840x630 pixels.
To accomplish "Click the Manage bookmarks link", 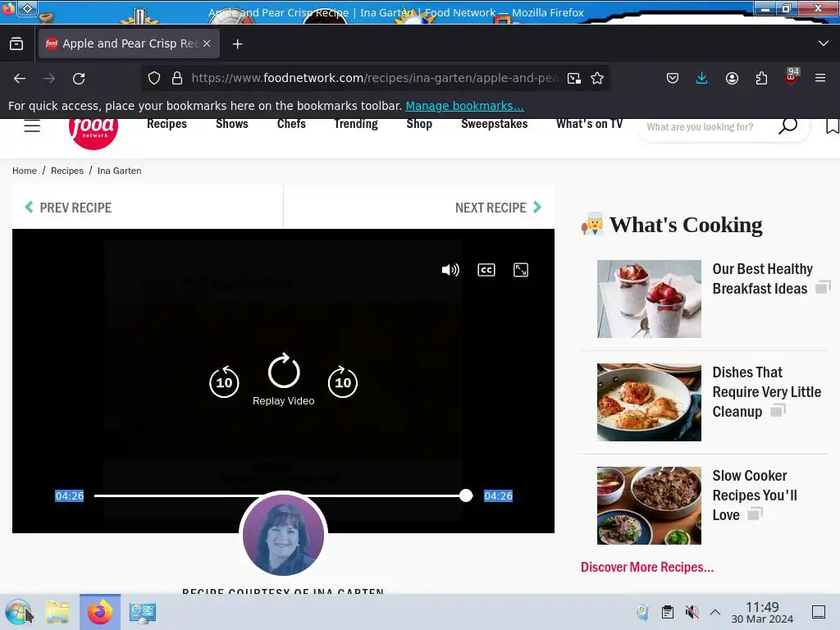I will [464, 106].
